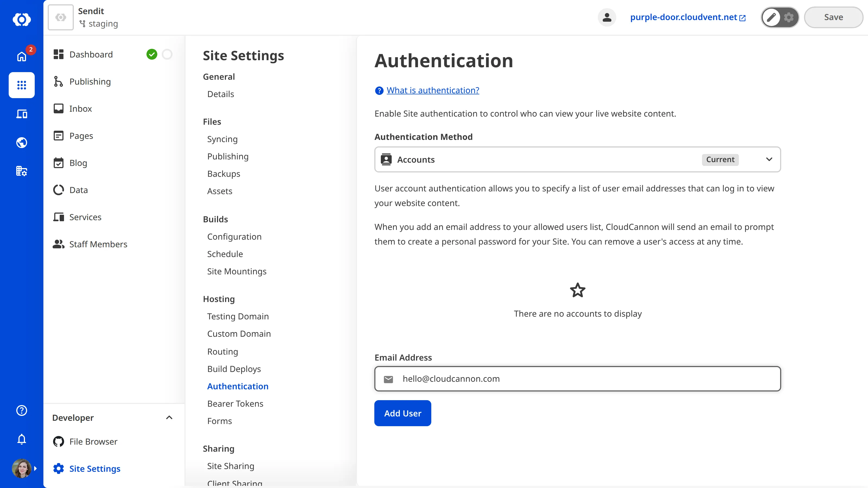Open Site Sharing settings

(231, 466)
